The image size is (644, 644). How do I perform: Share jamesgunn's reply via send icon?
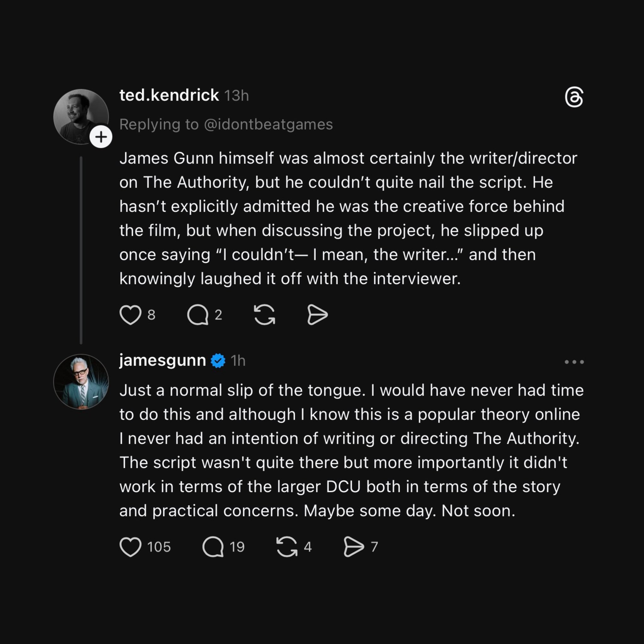click(353, 547)
